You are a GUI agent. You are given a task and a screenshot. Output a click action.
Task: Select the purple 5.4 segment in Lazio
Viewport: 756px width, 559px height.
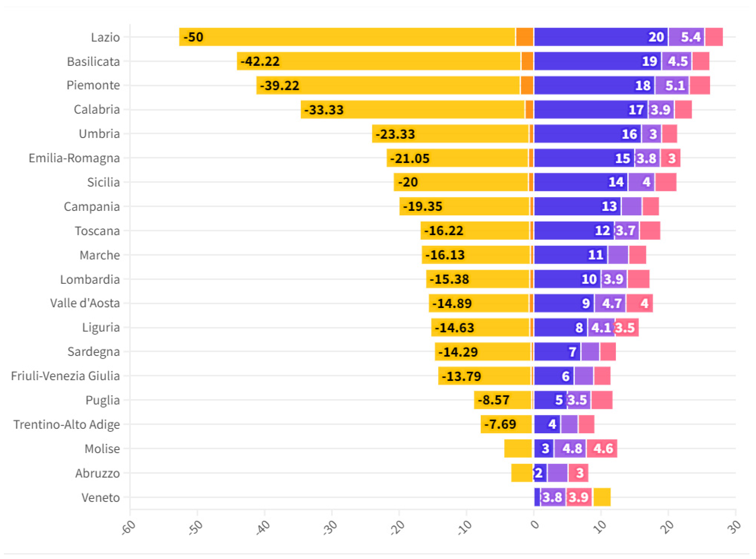pyautogui.click(x=686, y=37)
